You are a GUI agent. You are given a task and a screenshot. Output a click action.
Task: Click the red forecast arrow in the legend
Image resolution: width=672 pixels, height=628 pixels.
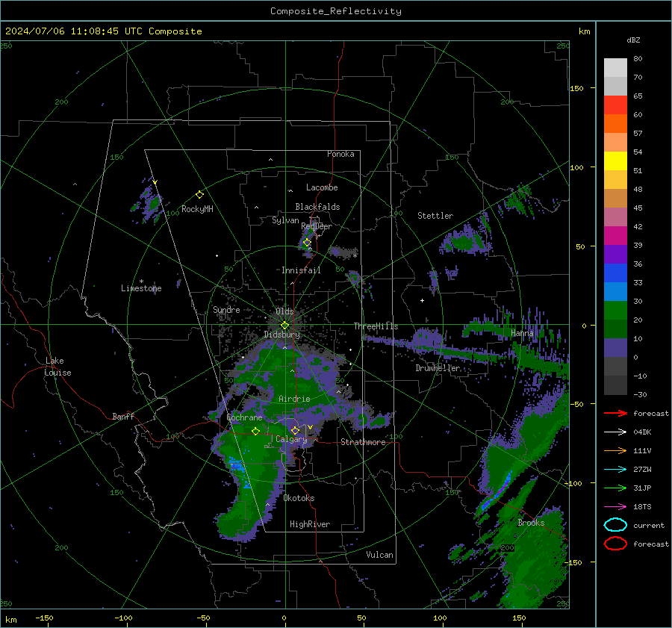615,413
